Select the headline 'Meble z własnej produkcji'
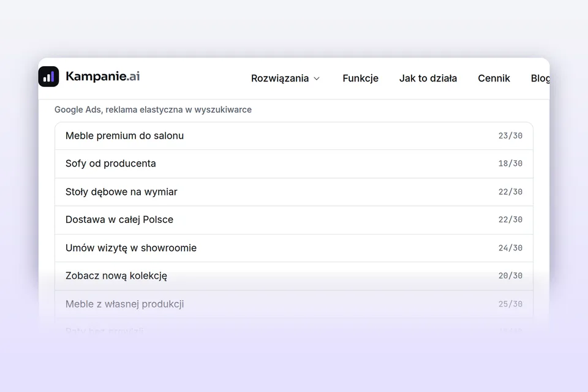The height and width of the screenshot is (392, 588). [x=124, y=304]
